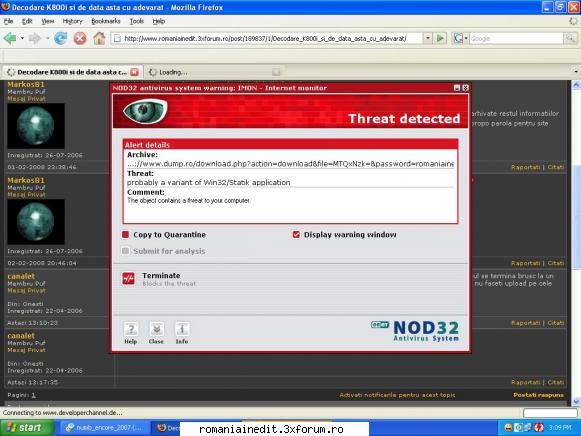
Task: Click the Google search field
Action: 517,38
